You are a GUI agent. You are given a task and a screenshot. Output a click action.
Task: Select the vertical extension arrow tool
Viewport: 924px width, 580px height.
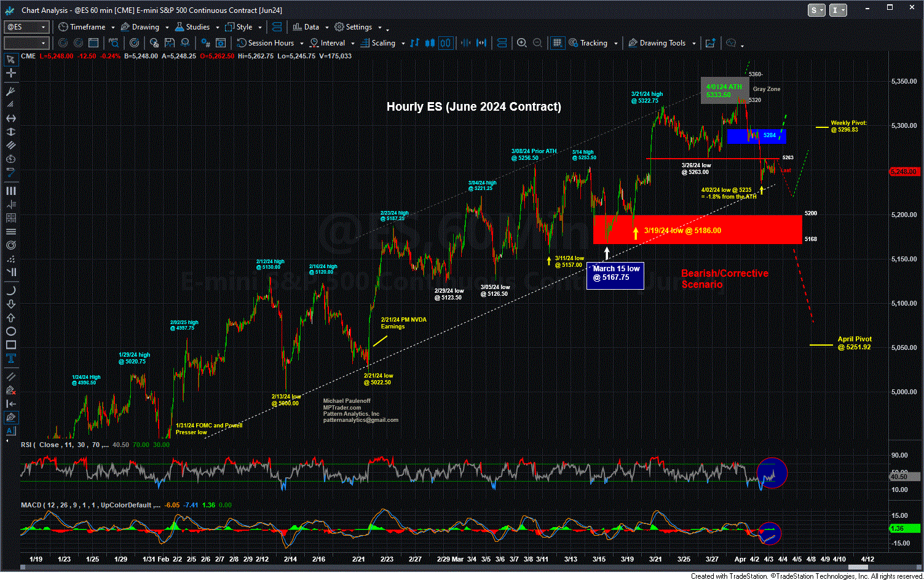(10, 132)
